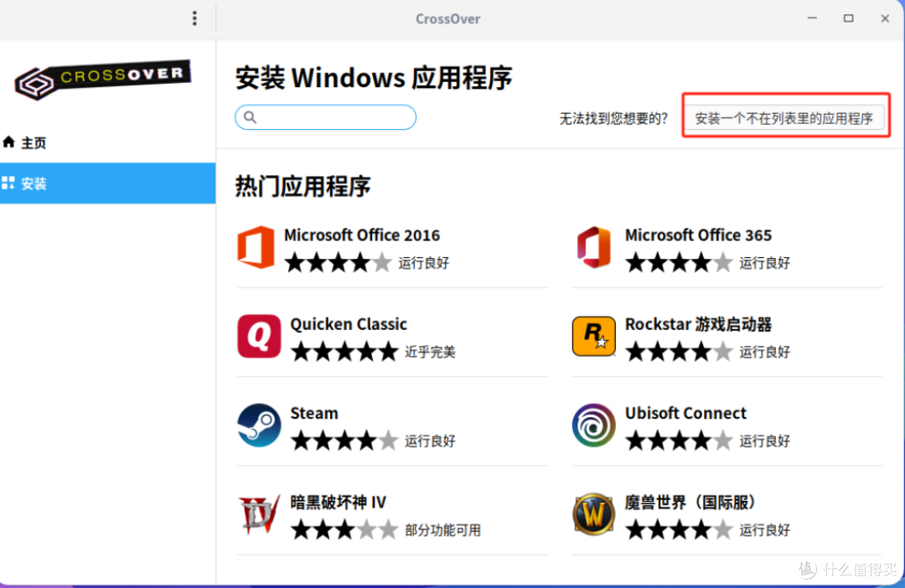
Task: Open Steam entry via its name label
Action: point(314,413)
